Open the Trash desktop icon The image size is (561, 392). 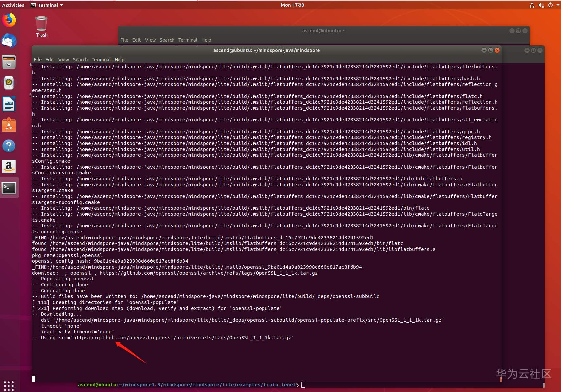[x=42, y=27]
